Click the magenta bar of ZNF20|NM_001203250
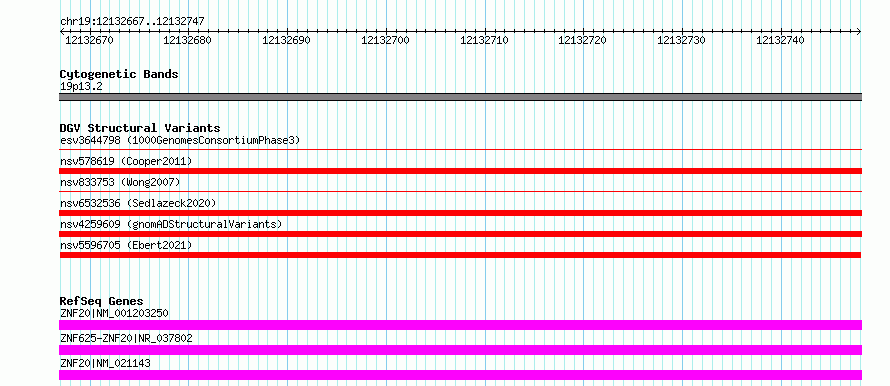The height and width of the screenshot is (386, 890). point(460,325)
